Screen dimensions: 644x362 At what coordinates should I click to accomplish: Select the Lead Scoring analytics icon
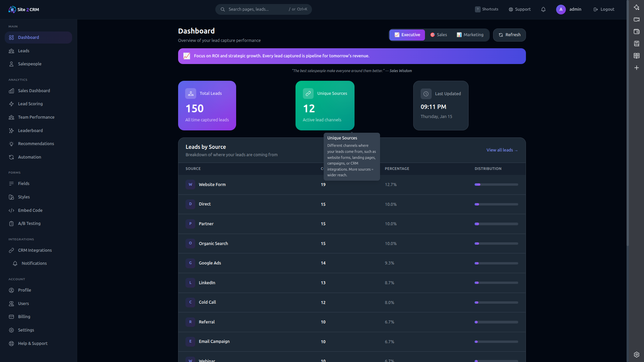pos(11,104)
